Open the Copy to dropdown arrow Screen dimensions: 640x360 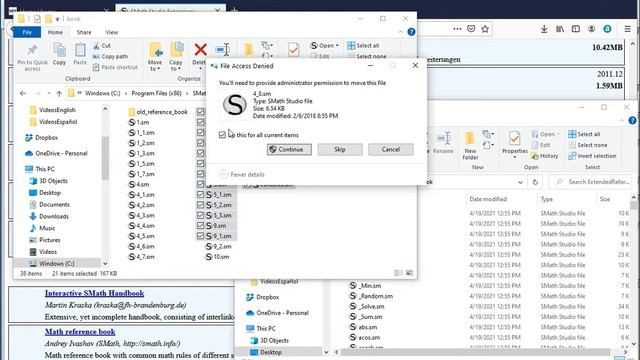pos(179,69)
